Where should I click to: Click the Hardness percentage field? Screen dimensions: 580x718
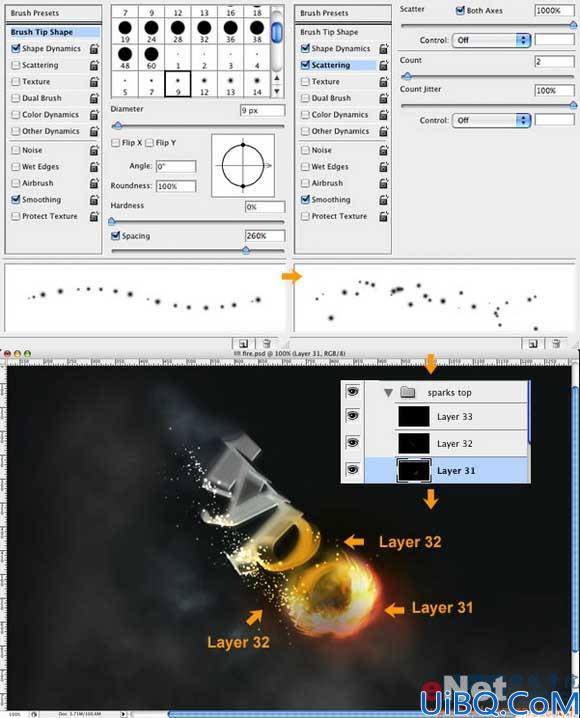pyautogui.click(x=265, y=207)
